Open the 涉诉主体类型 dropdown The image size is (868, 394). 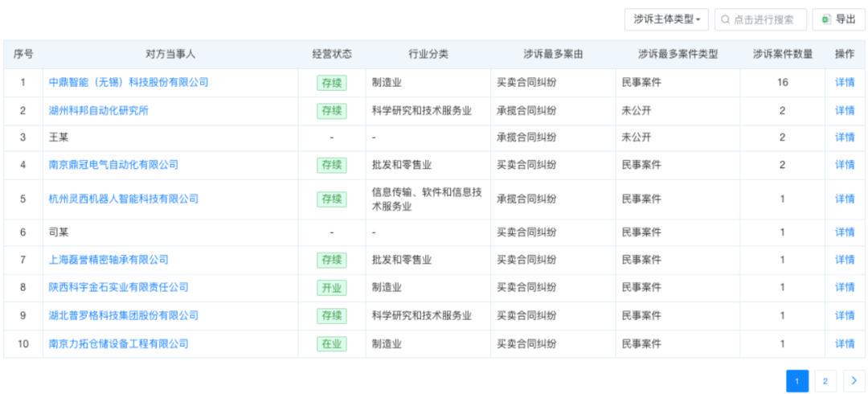(666, 19)
